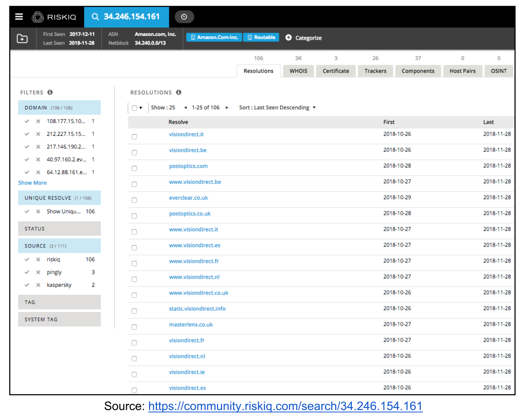Viewport: 522px width, 420px height.
Task: Check the static.visiondirect.info row checkbox
Action: (134, 311)
